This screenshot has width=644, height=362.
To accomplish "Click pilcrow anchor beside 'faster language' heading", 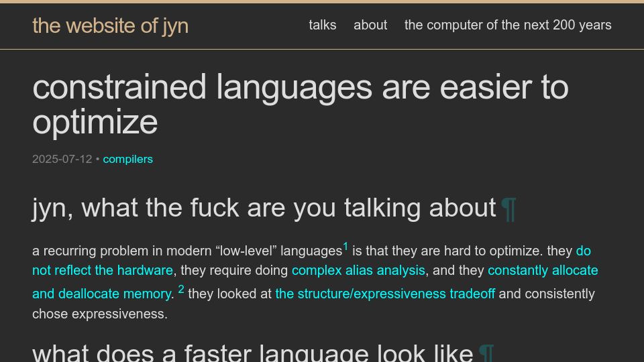I will 486,353.
